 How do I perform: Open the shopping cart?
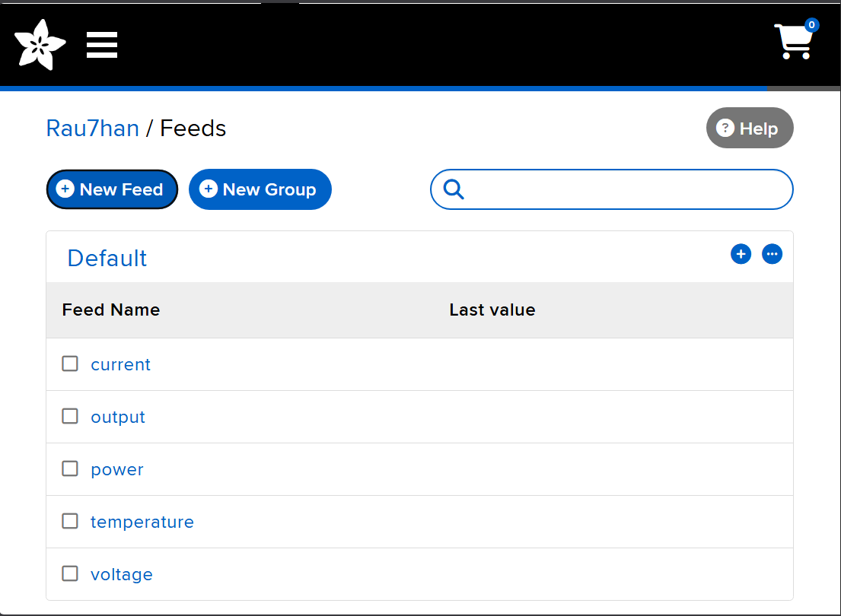796,40
